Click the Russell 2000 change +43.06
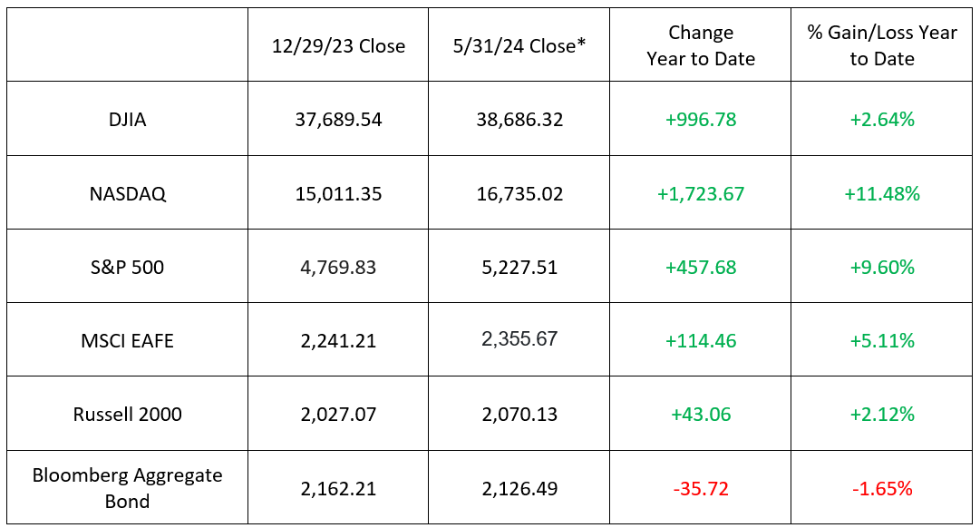 (x=701, y=415)
